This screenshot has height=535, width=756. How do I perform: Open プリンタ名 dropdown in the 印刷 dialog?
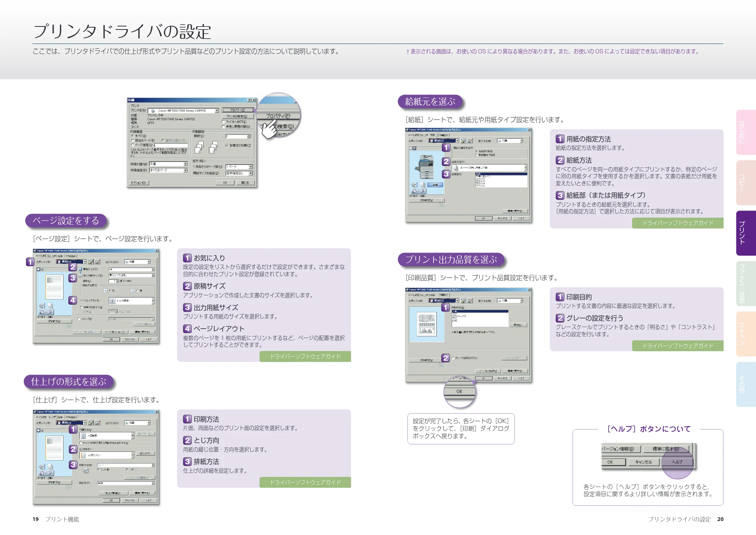coord(217,111)
